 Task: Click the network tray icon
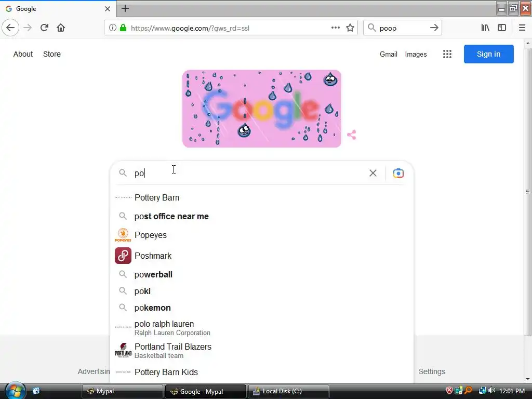pyautogui.click(x=482, y=391)
